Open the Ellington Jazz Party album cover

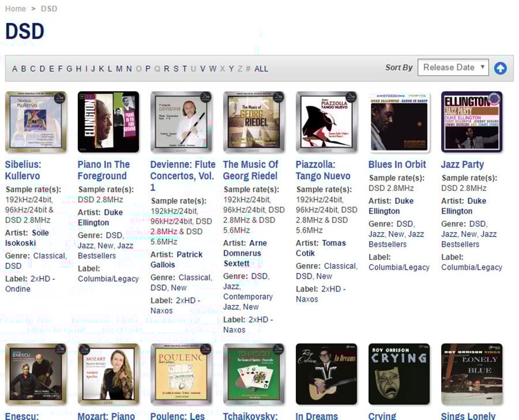point(472,122)
